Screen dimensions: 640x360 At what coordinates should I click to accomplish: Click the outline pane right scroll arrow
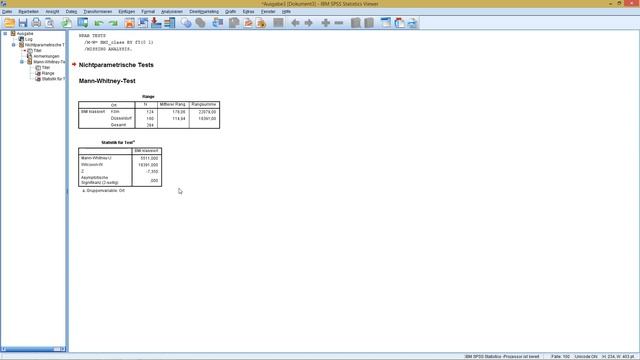pos(62,349)
